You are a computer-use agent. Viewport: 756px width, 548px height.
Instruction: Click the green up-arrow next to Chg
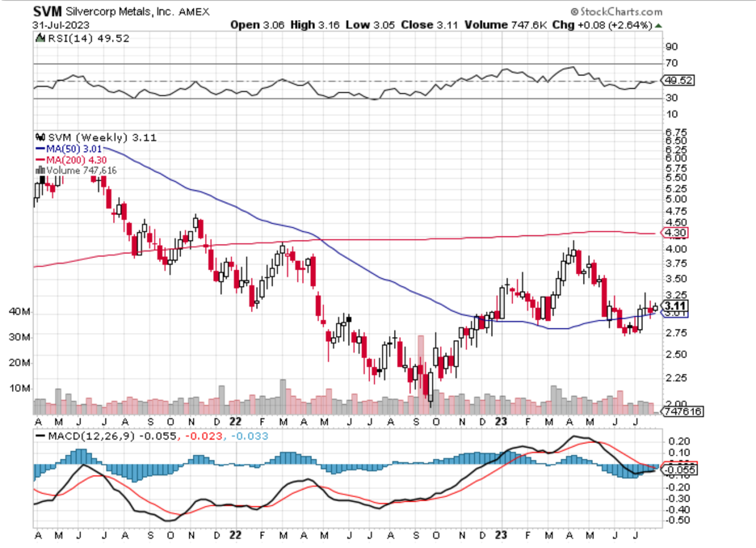[x=658, y=25]
